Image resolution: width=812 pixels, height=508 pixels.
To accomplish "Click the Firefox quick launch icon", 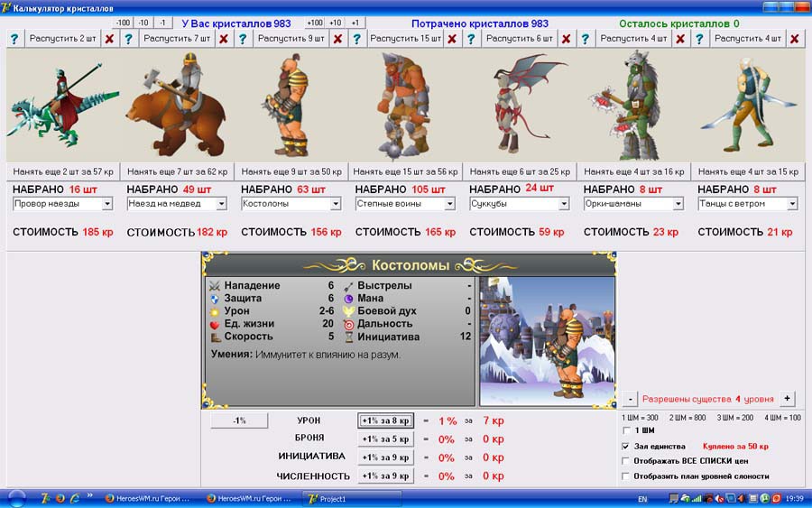I will [60, 499].
